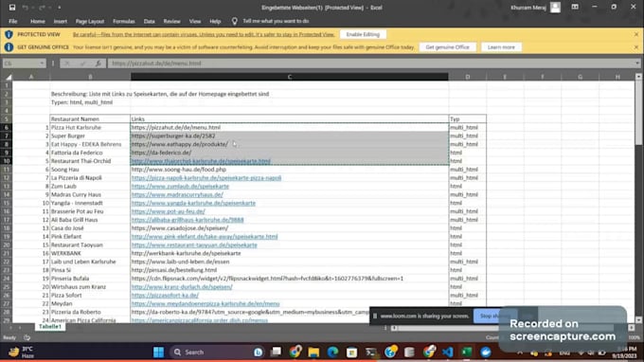Image resolution: width=644 pixels, height=362 pixels.
Task: Switch to the Insert ribbon tab
Action: pyautogui.click(x=61, y=22)
